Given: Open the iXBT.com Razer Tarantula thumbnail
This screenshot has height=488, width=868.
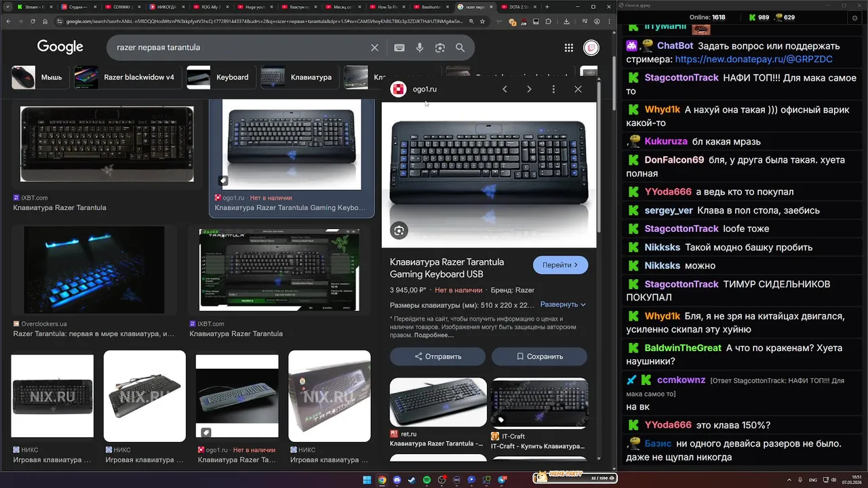Looking at the screenshot, I should 106,144.
